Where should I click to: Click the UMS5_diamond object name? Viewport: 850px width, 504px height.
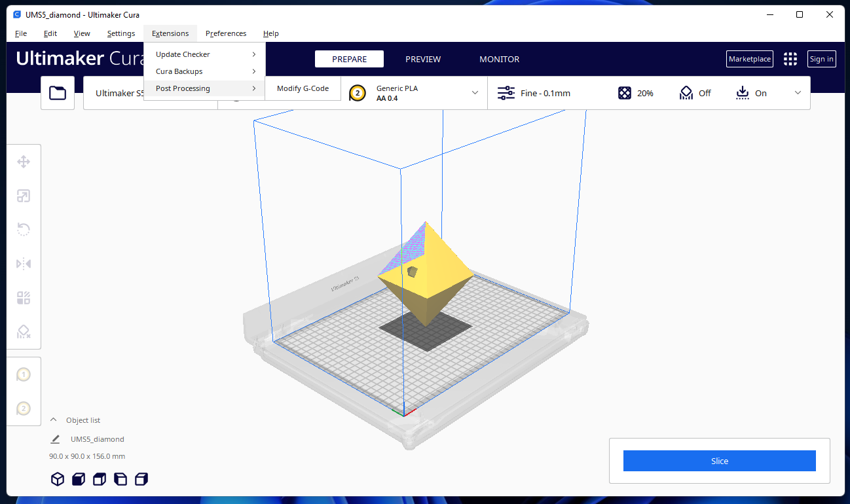(x=98, y=439)
